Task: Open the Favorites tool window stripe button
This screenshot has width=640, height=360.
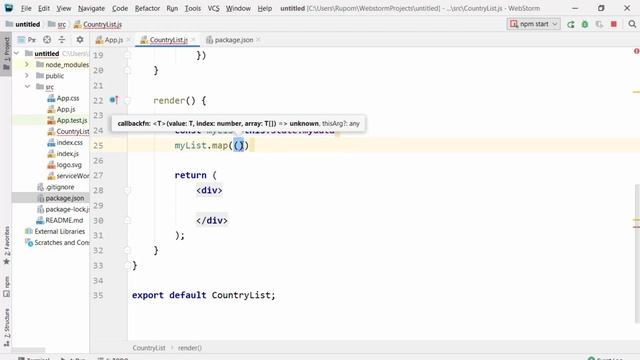Action: tap(6, 245)
